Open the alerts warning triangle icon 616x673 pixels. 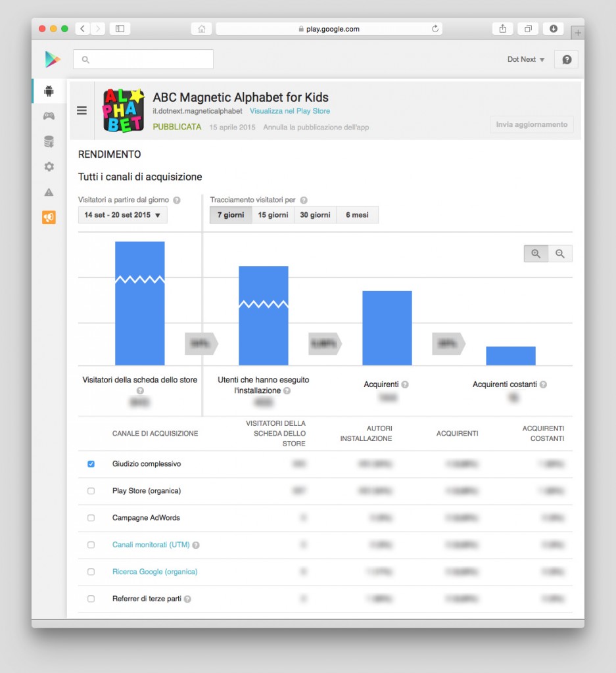pos(49,192)
